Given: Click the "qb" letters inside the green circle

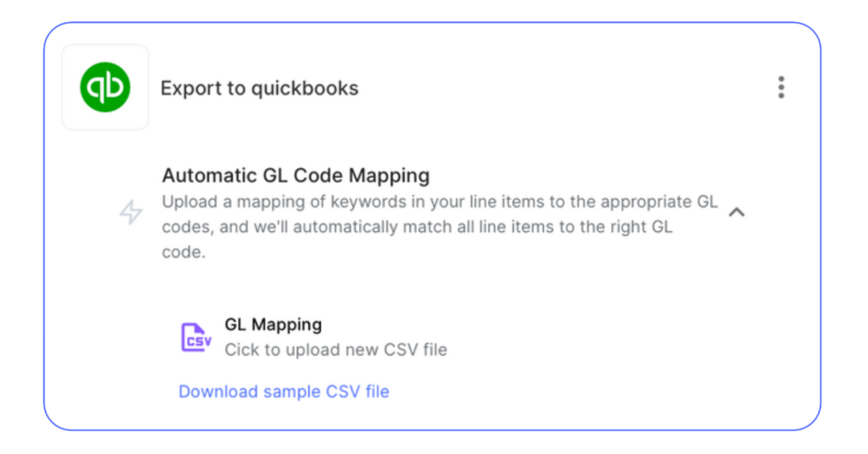Looking at the screenshot, I should 106,86.
